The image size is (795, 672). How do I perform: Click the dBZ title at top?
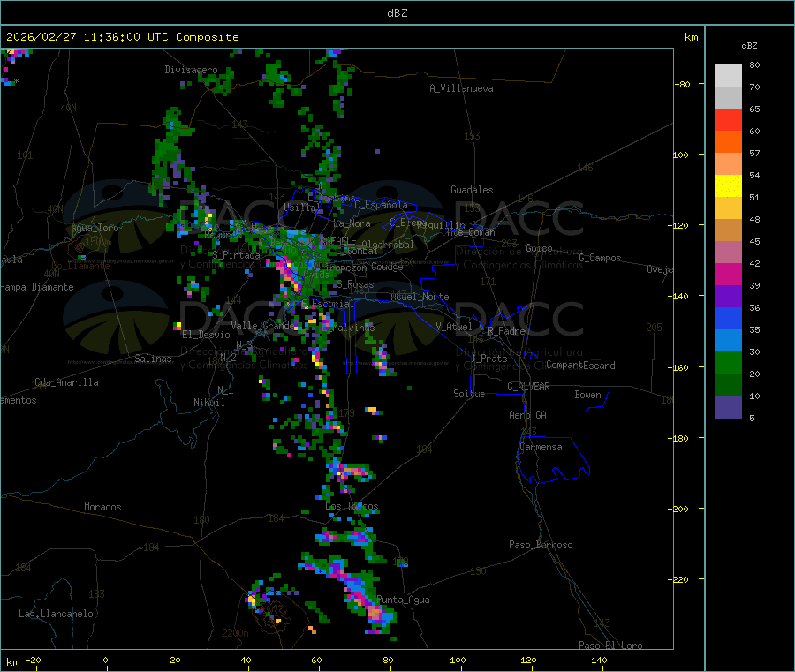pyautogui.click(x=397, y=13)
